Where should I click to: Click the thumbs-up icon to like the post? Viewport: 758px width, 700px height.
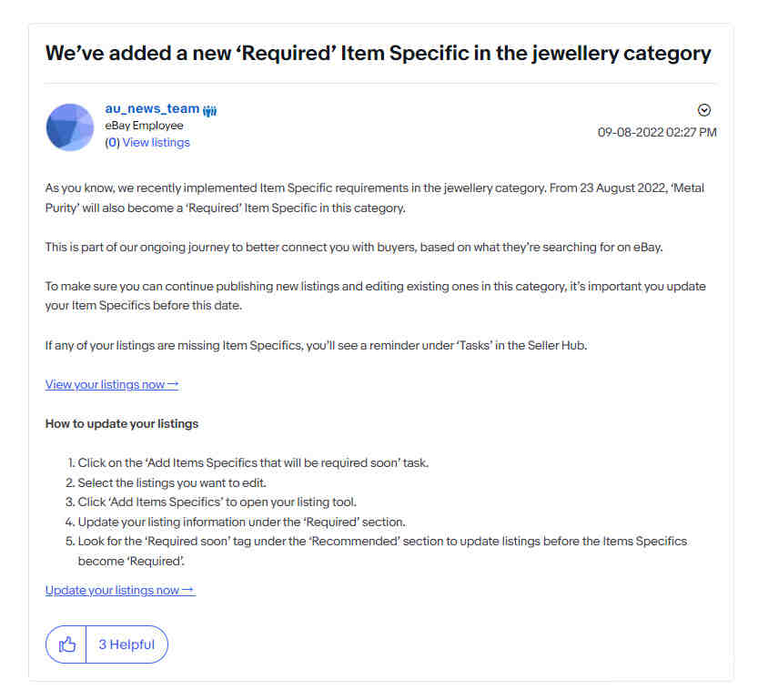[66, 644]
